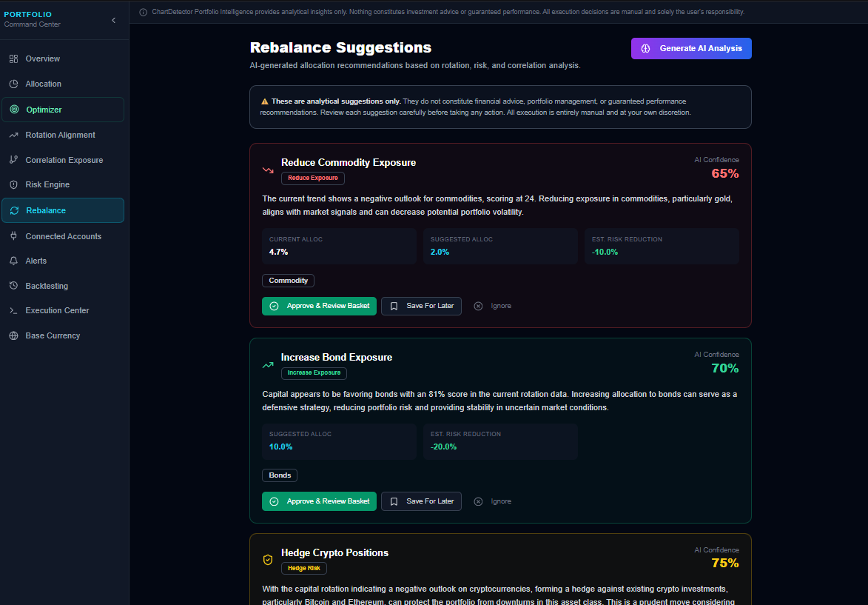This screenshot has width=868, height=605.
Task: Go to the Allocation section
Action: (x=63, y=84)
